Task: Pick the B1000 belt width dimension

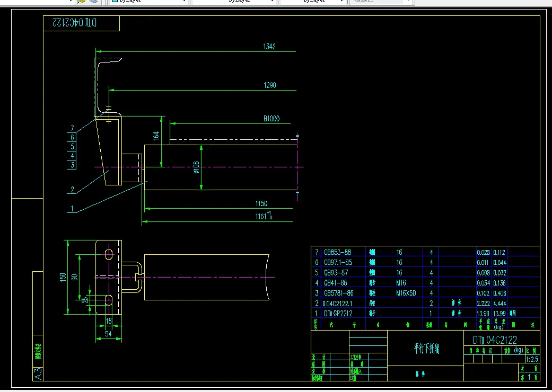Action: 271,119
